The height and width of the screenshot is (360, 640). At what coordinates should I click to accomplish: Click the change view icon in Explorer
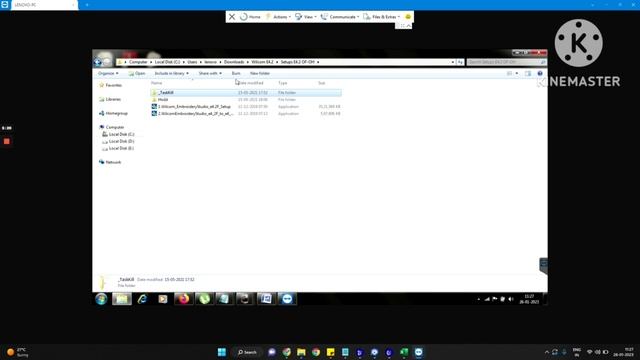point(509,73)
